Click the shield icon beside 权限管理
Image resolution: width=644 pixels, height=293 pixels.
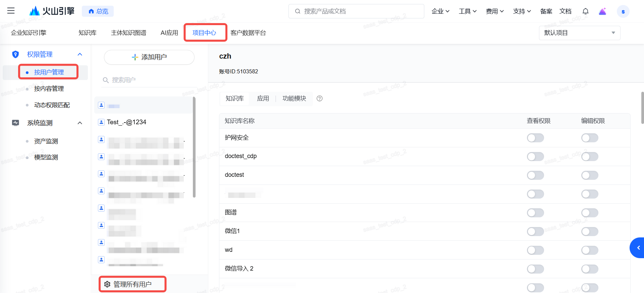[15, 54]
